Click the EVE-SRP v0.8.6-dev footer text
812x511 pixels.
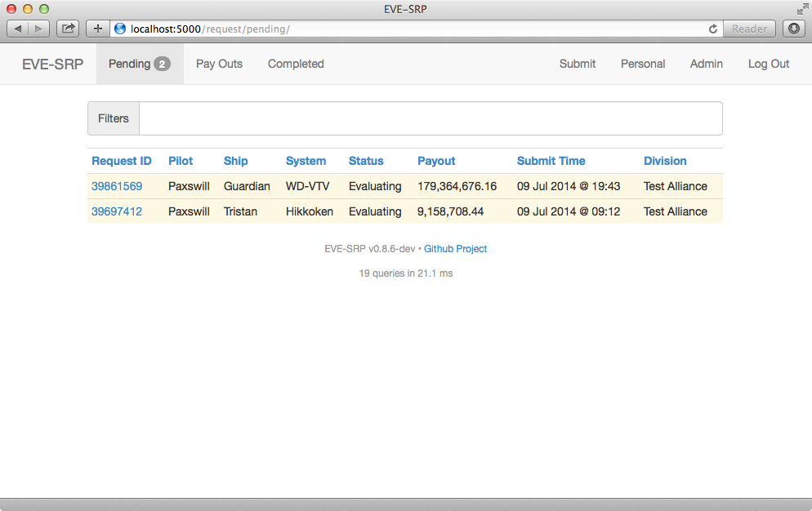370,249
